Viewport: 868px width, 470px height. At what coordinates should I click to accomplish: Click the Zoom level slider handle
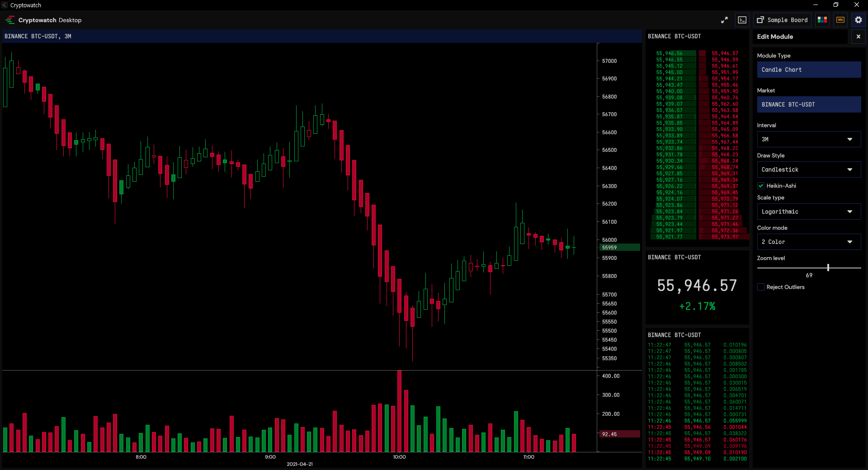828,268
